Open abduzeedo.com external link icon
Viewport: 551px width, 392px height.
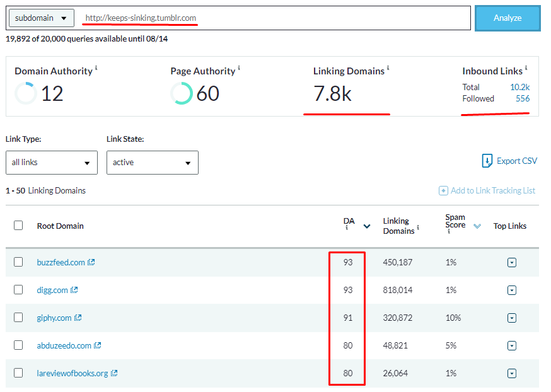(97, 345)
